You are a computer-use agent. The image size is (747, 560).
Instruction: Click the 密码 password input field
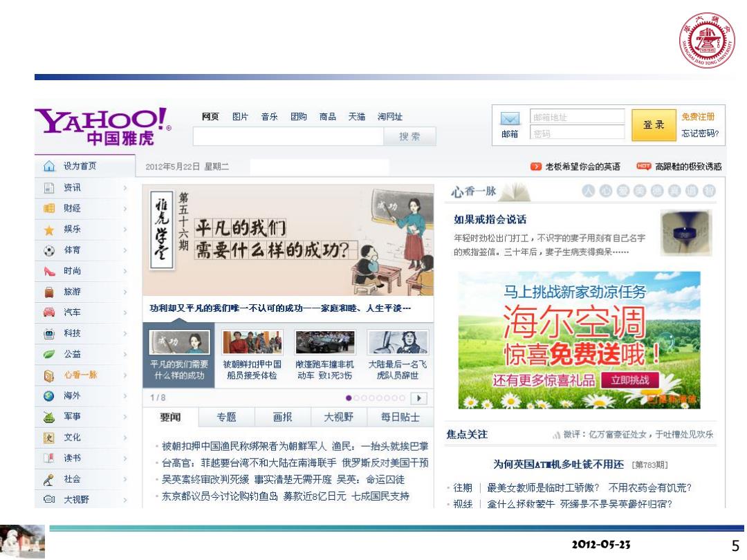[x=577, y=133]
